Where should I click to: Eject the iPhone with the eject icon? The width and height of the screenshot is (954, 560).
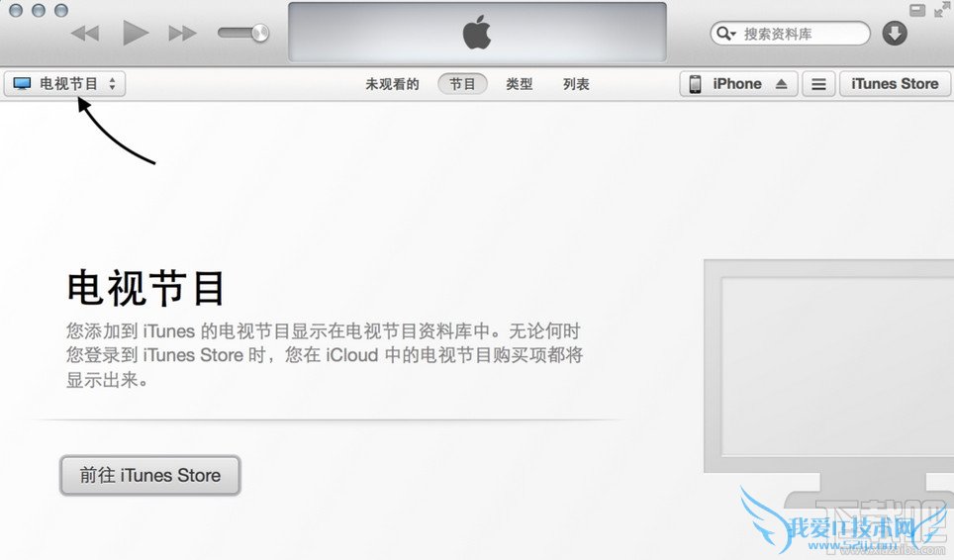(x=782, y=84)
